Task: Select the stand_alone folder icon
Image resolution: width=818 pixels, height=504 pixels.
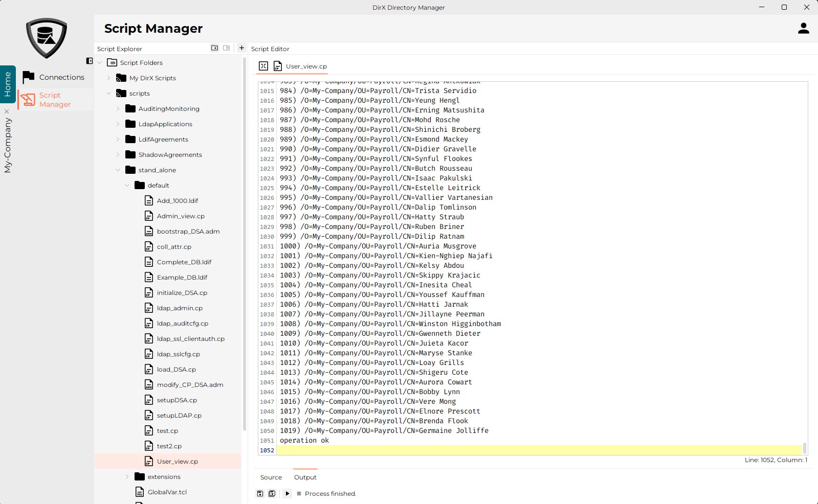Action: 130,170
